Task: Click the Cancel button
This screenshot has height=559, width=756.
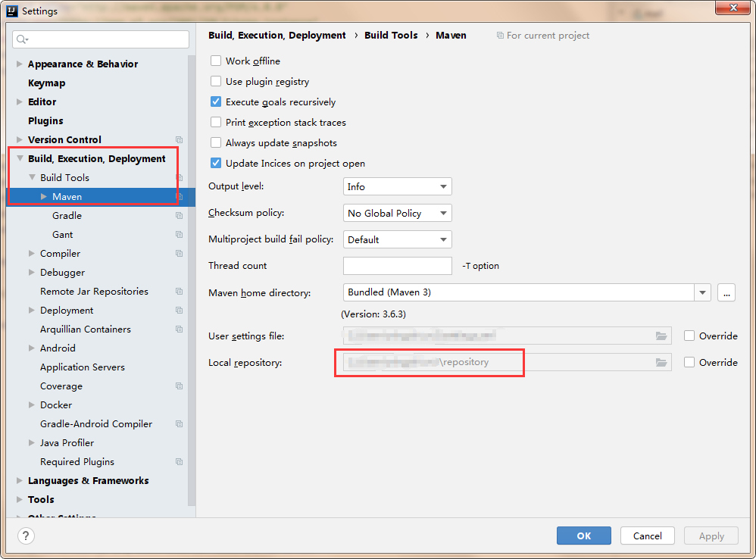Action: tap(647, 536)
